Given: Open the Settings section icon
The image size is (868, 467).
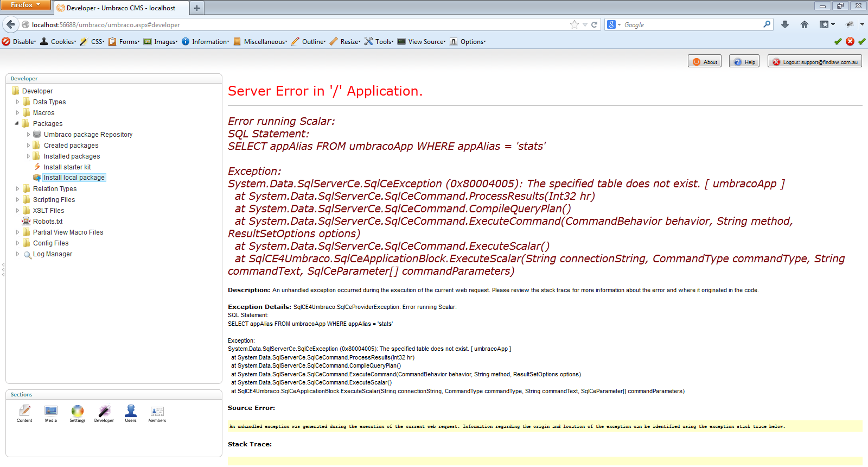Looking at the screenshot, I should tap(78, 411).
